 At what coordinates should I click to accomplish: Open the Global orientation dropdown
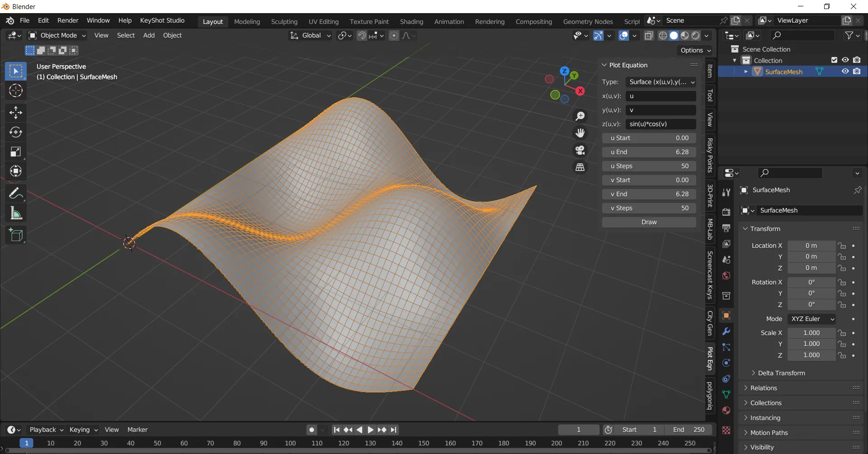[x=311, y=36]
